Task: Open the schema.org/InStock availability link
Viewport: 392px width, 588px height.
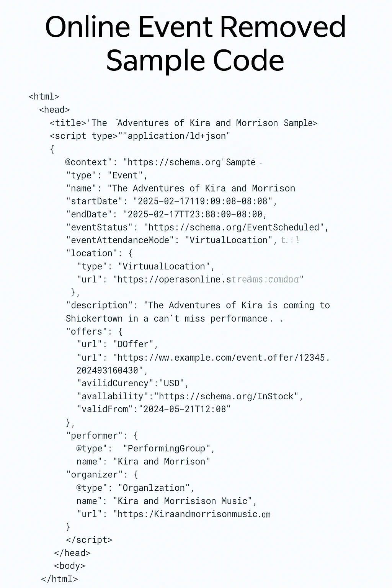Action: click(226, 397)
